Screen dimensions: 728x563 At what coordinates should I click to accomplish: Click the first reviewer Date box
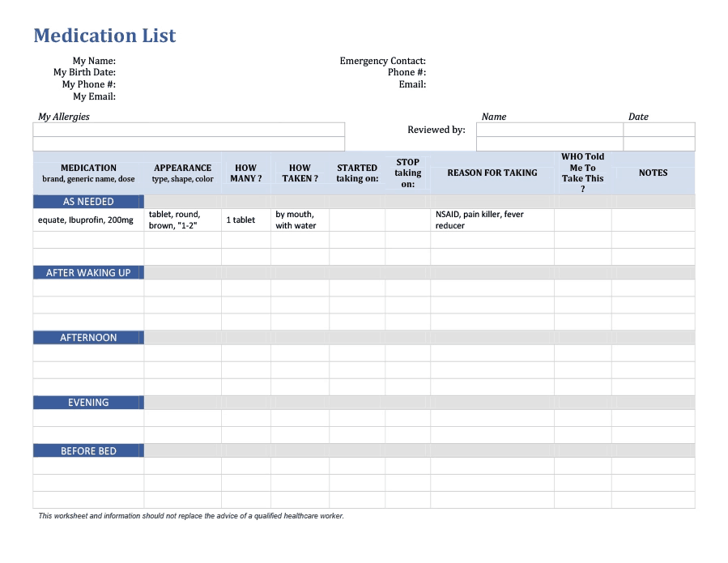(659, 130)
